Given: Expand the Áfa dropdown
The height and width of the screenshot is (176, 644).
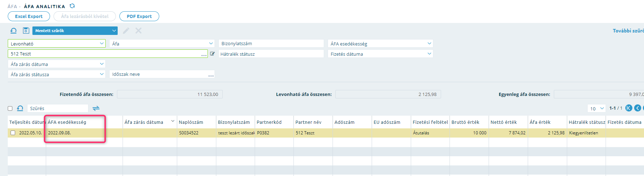Looking at the screenshot, I should [162, 43].
